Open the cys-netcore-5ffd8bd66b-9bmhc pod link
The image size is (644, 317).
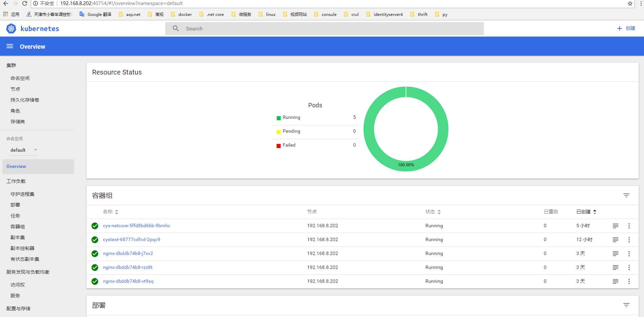[136, 226]
